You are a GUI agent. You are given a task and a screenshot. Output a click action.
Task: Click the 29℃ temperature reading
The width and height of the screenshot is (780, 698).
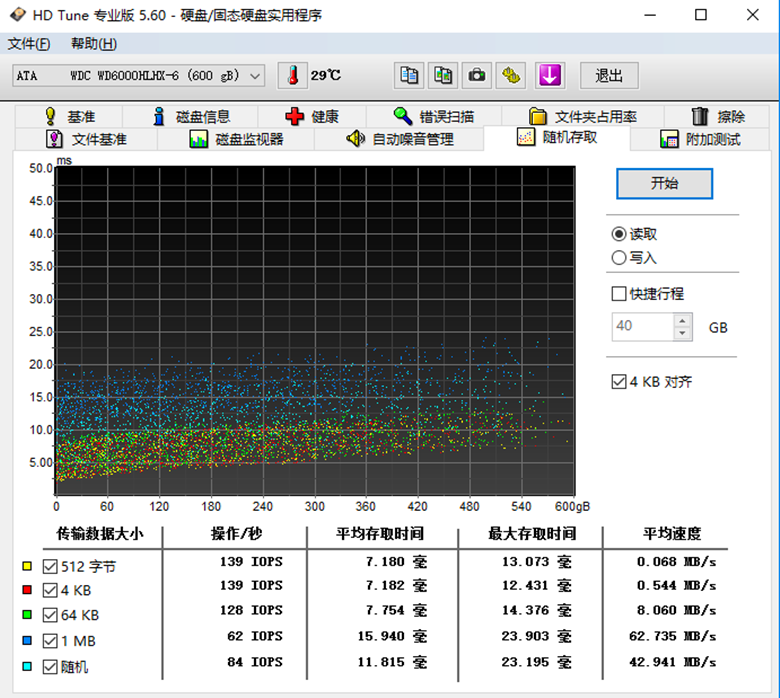coord(326,76)
